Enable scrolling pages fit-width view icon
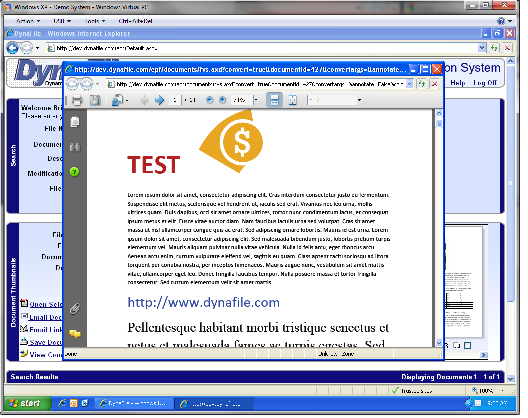This screenshot has width=528, height=418. pos(274,100)
